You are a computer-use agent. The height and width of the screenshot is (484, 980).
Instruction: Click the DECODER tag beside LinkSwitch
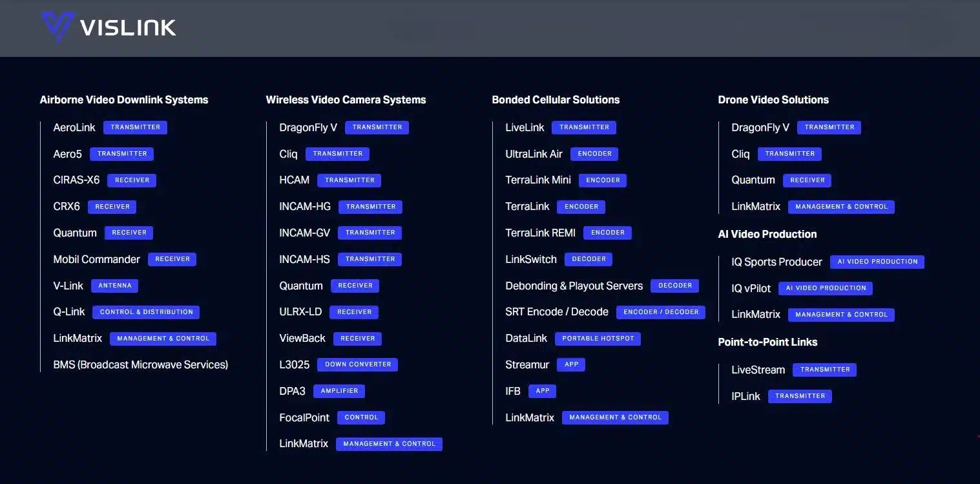[x=589, y=259]
